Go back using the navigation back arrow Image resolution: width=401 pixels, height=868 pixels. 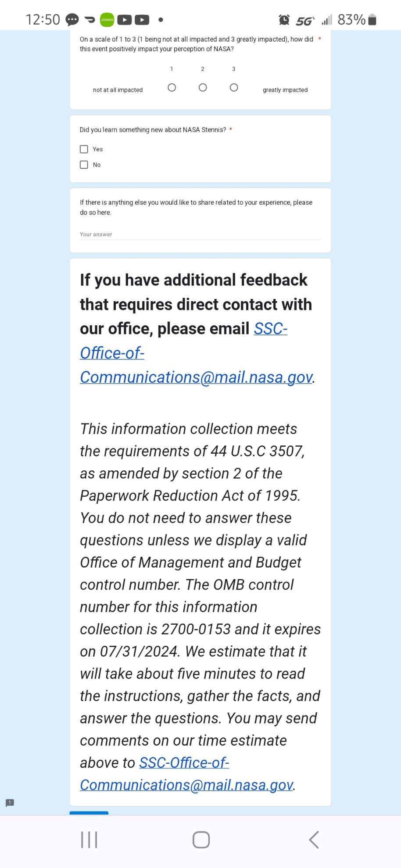point(314,840)
